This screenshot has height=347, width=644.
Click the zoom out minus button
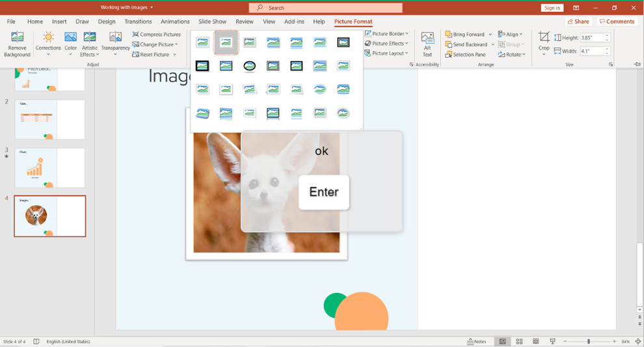[x=565, y=342]
